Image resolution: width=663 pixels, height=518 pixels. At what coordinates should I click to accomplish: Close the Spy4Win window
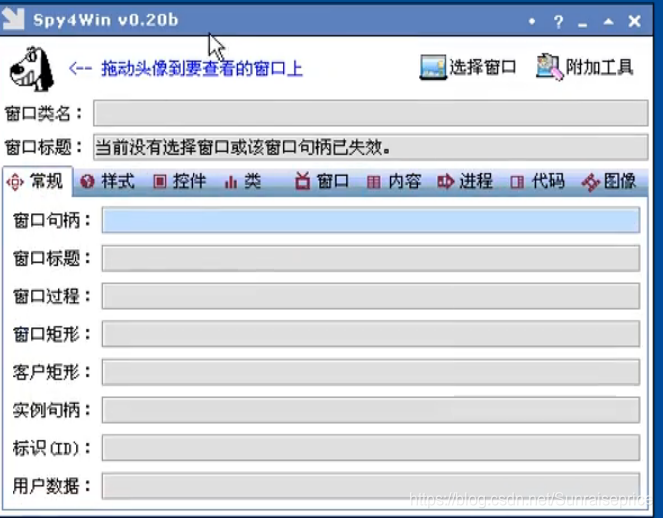coord(634,21)
